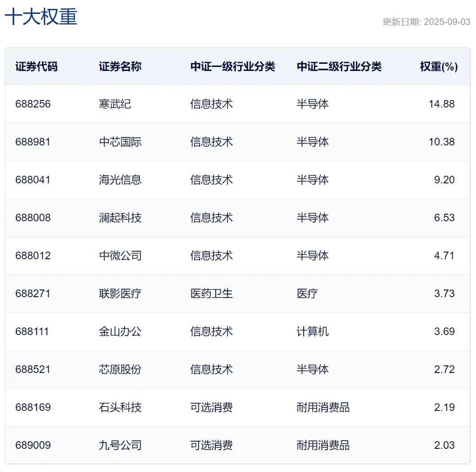Viewport: 476px width, 472px height.
Task: Click the 中证一级行业分类 column header
Action: (233, 66)
